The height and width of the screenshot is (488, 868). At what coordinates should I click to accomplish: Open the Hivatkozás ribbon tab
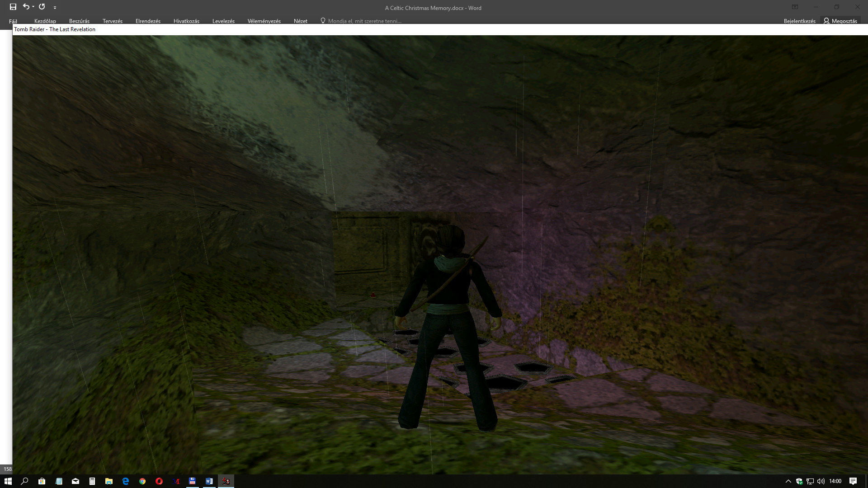[186, 21]
